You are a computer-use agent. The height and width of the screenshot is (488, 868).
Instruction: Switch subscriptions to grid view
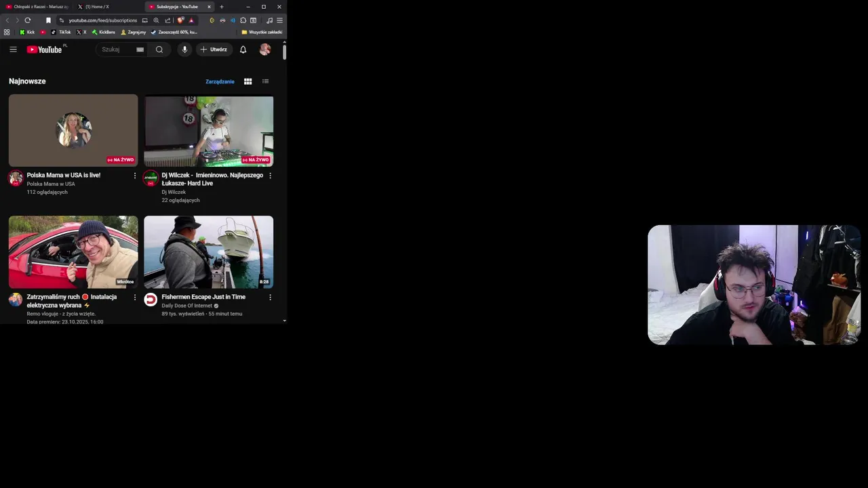click(248, 81)
